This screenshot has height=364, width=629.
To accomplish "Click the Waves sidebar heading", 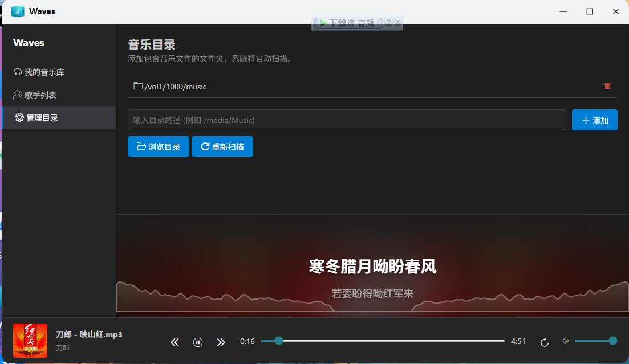I will [x=29, y=43].
